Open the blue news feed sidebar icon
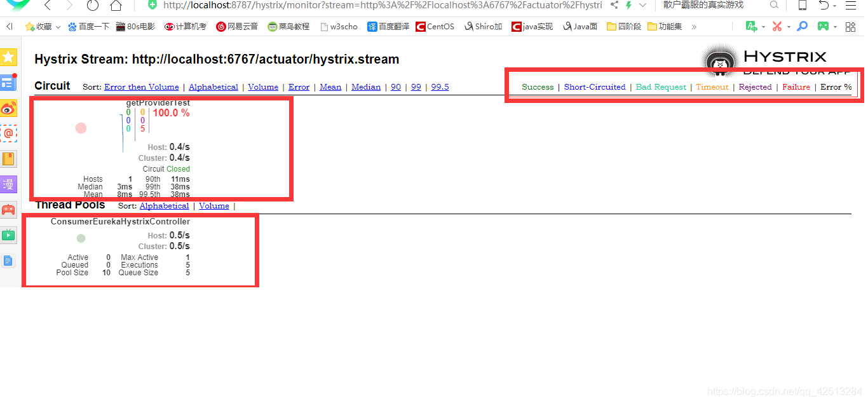Image resolution: width=868 pixels, height=403 pixels. tap(8, 83)
